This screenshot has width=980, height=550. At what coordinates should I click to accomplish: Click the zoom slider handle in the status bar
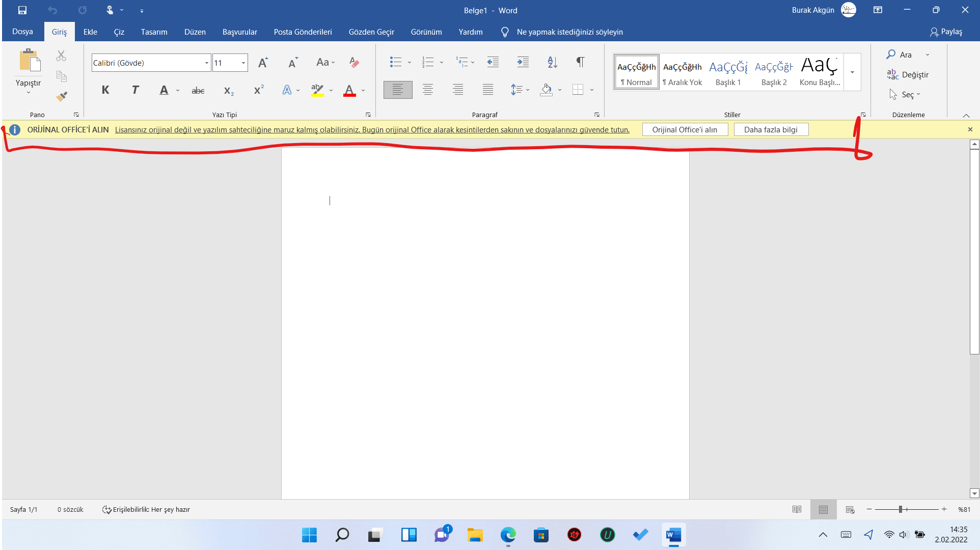click(x=901, y=509)
